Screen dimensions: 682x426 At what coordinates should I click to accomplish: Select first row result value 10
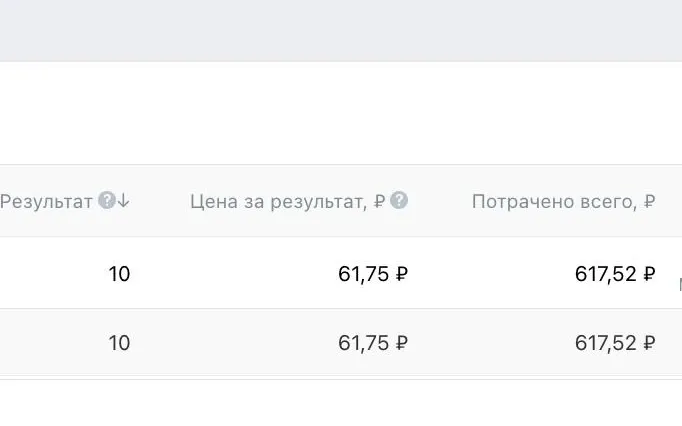click(x=119, y=274)
